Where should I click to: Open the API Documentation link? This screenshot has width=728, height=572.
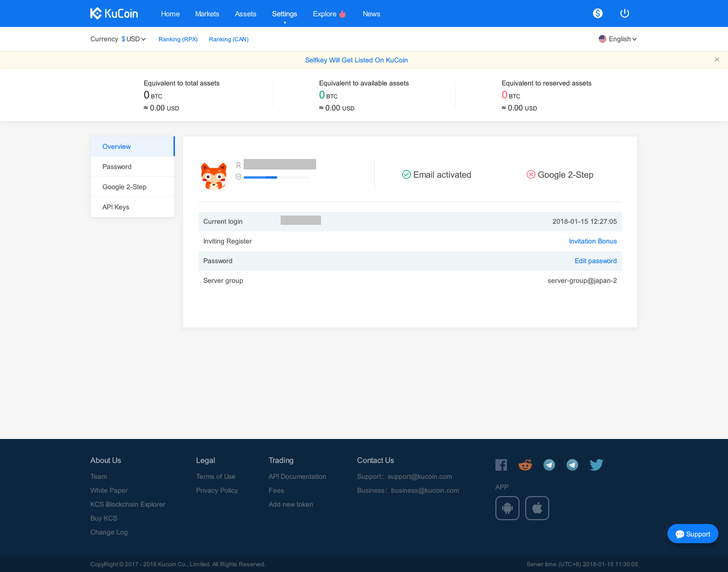tap(297, 476)
